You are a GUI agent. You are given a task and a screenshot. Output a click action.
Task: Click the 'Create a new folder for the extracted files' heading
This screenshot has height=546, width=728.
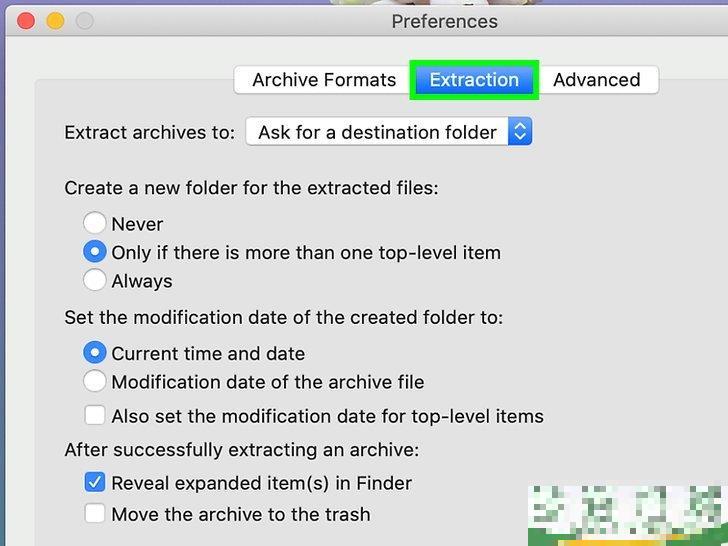pyautogui.click(x=251, y=188)
